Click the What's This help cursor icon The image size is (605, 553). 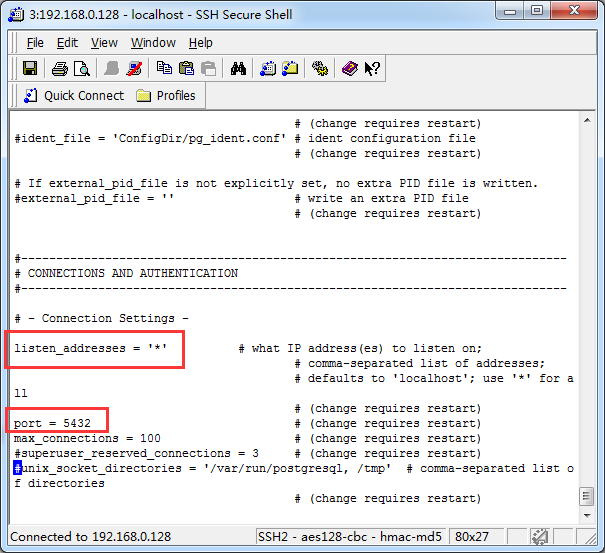click(x=372, y=69)
